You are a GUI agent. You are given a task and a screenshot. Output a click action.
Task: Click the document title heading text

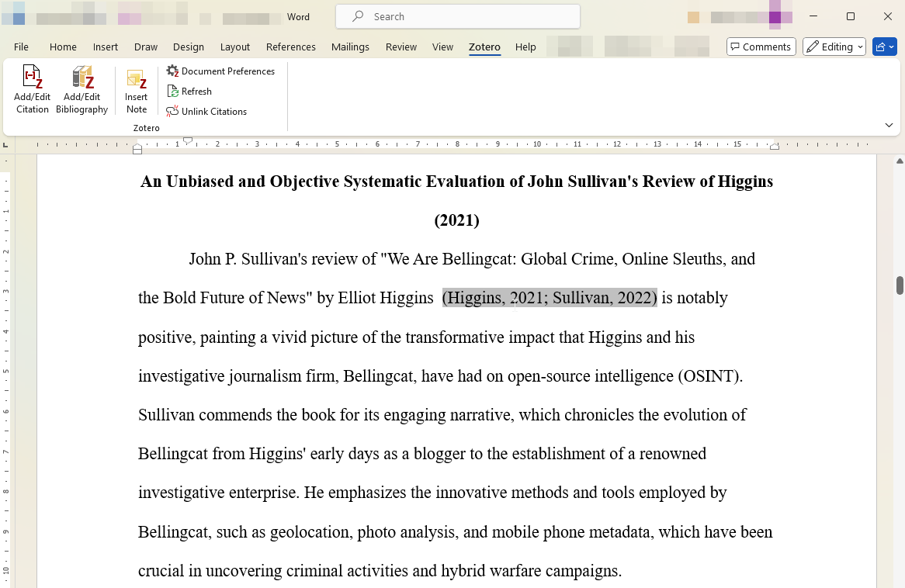(x=456, y=182)
